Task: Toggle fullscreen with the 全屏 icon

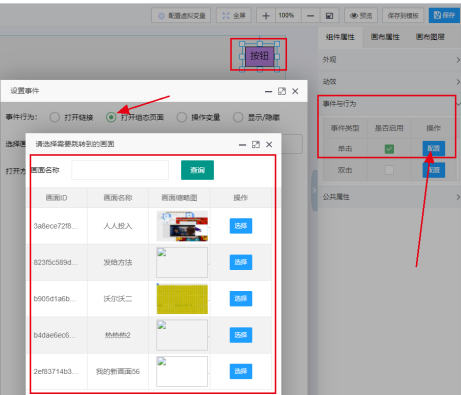Action: coord(233,16)
